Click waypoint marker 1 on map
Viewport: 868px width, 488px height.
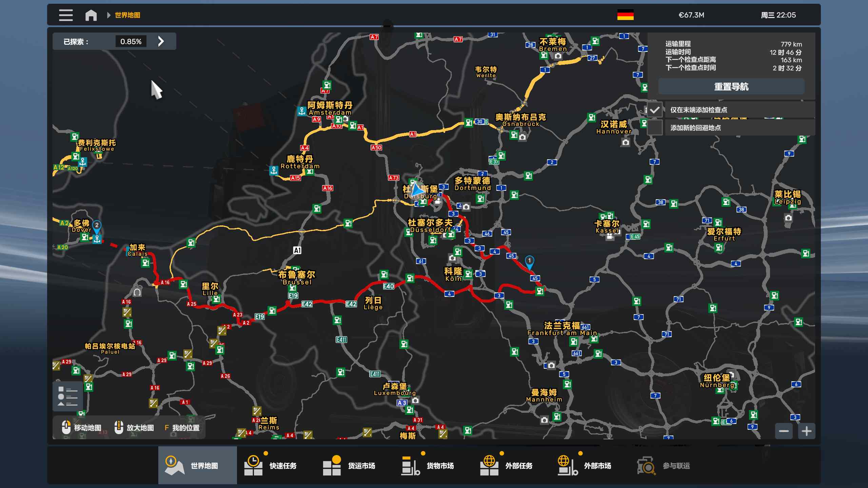pyautogui.click(x=529, y=262)
